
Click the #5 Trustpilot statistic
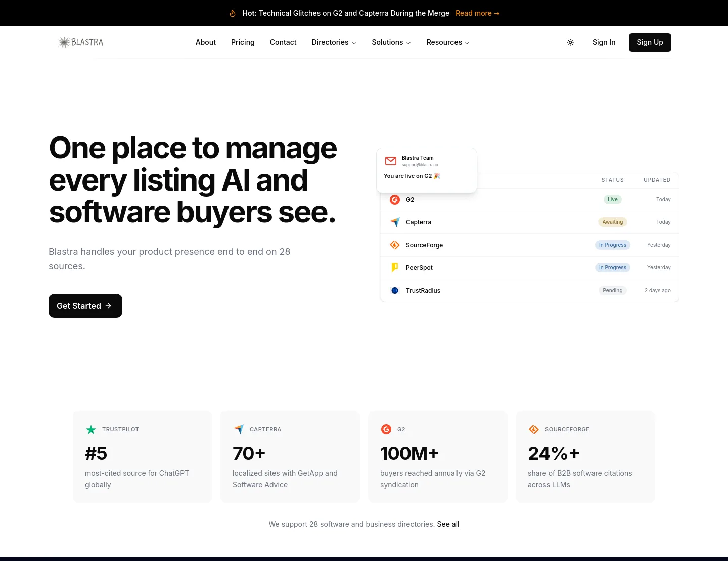coord(96,453)
